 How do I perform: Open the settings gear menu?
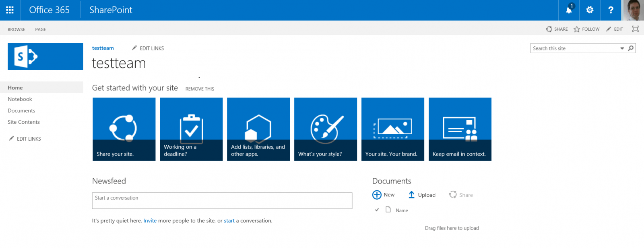coord(590,10)
